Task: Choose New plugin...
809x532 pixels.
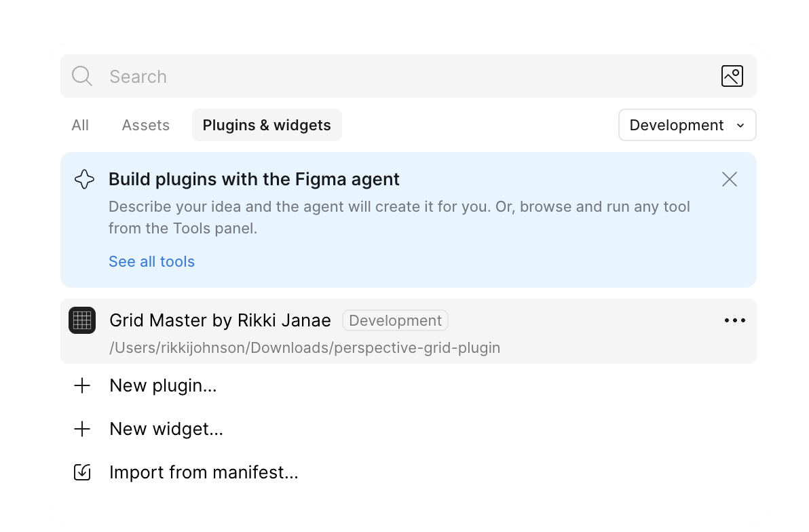Action: point(163,385)
